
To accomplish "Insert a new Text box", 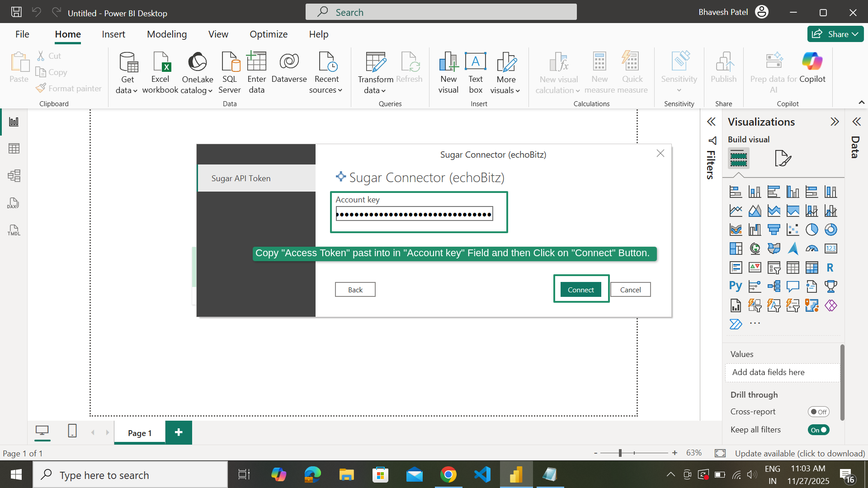I will click(x=475, y=72).
